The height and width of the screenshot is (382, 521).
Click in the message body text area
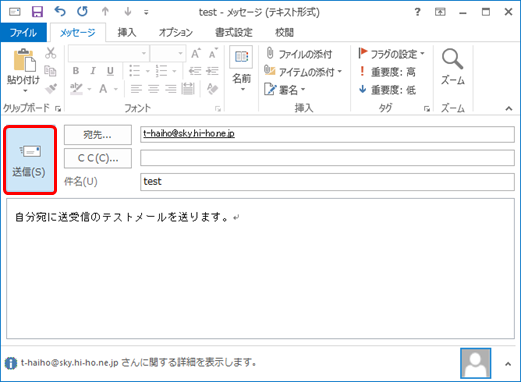[x=260, y=268]
